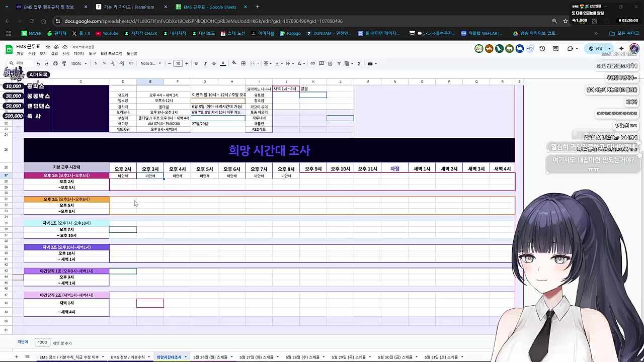
Task: Open the YouTube bookmark
Action: (107, 33)
